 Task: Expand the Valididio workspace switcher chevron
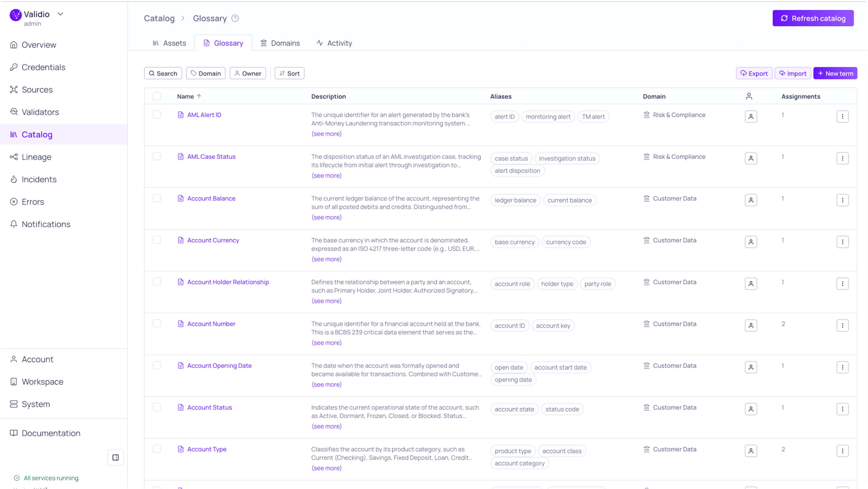(60, 14)
